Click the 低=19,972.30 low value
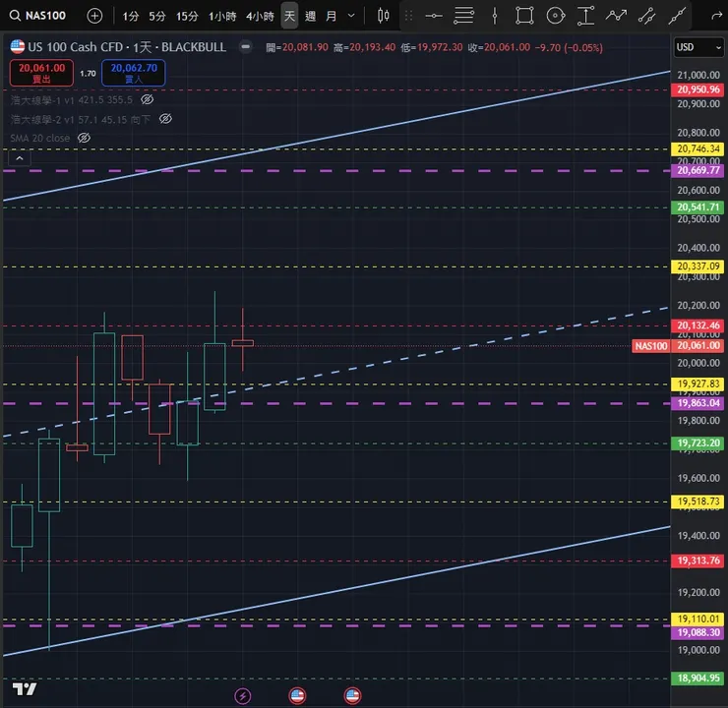The height and width of the screenshot is (708, 728). pyautogui.click(x=432, y=47)
